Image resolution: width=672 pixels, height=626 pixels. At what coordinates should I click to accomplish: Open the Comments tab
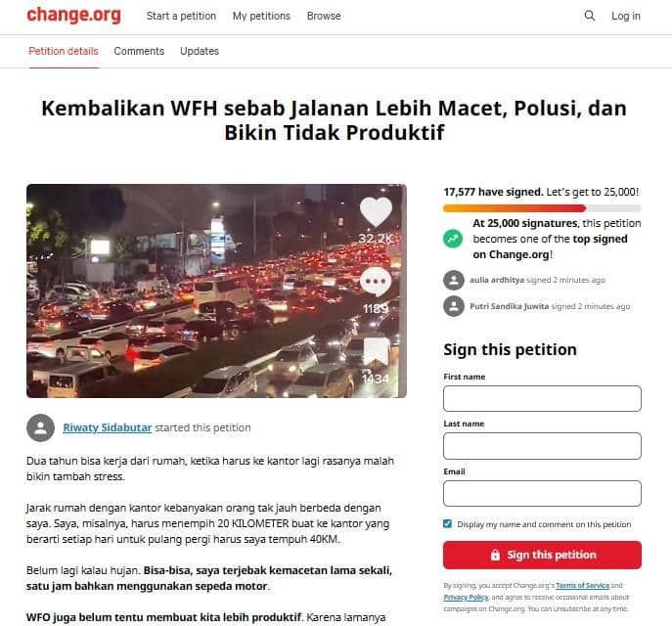tap(139, 51)
